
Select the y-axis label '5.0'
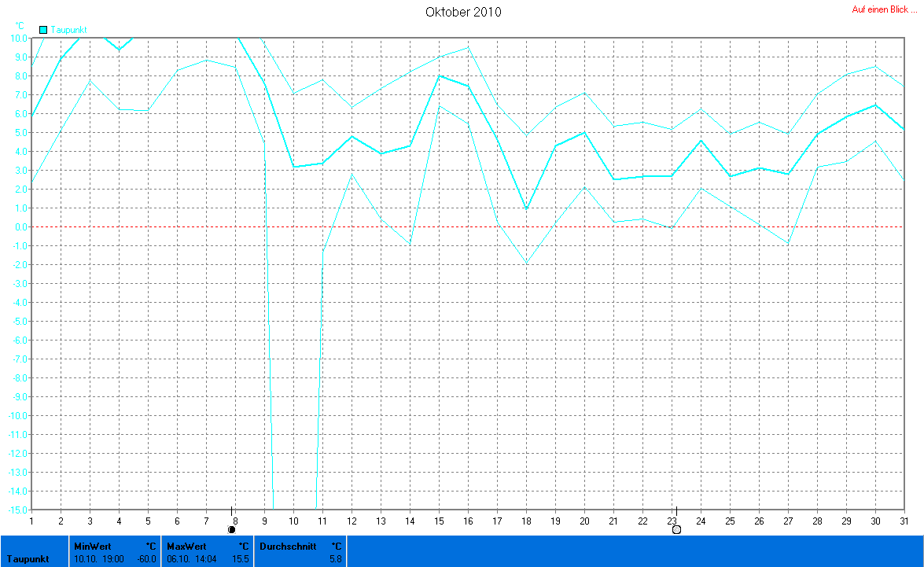[x=21, y=133]
